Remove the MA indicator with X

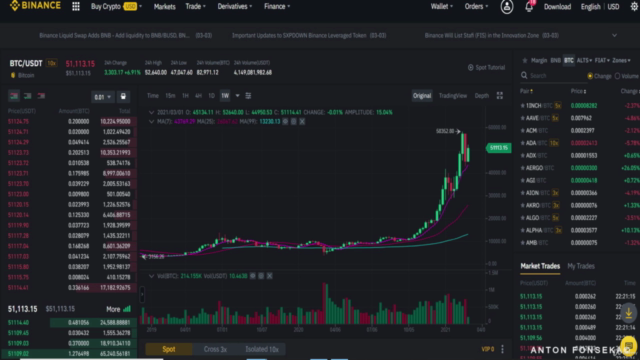302,122
